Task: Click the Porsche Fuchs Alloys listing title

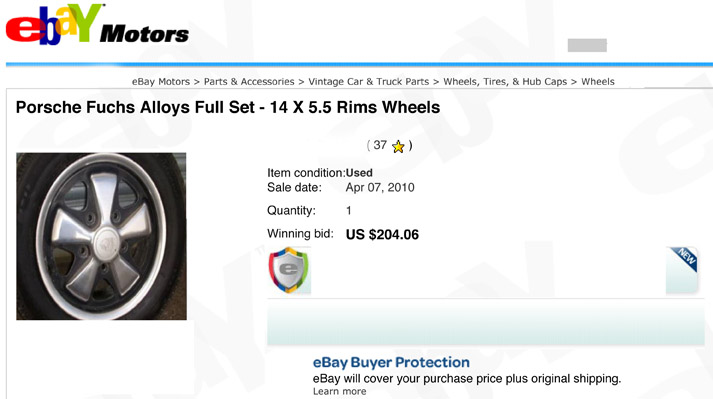Action: (228, 107)
